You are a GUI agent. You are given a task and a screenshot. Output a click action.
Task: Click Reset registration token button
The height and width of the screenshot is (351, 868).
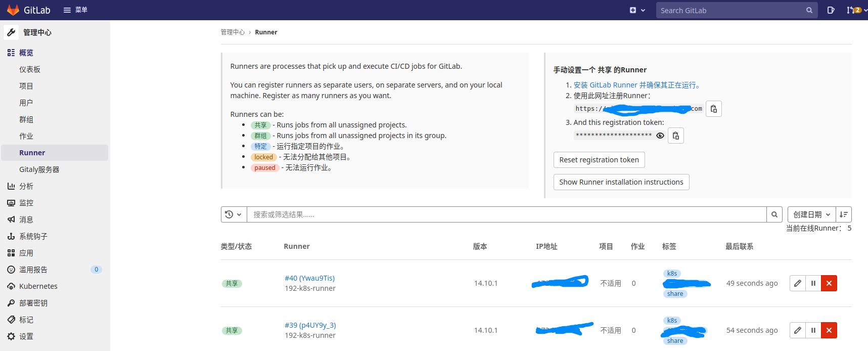click(599, 160)
